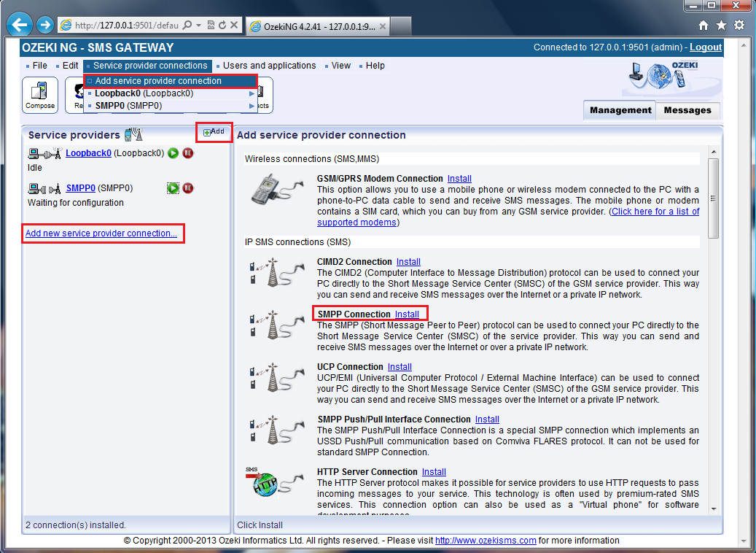Image resolution: width=756 pixels, height=553 pixels.
Task: Click the Loopback0 connection device icon
Action: coord(45,153)
